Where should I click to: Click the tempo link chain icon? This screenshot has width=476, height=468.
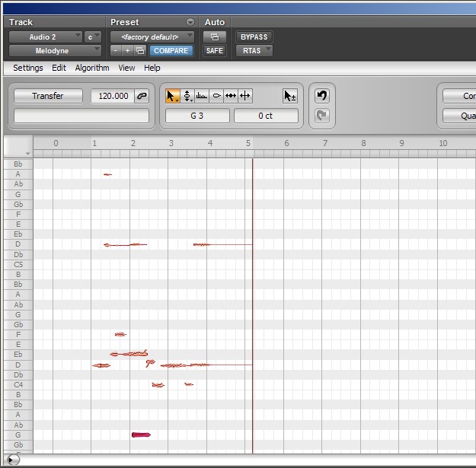pos(141,96)
